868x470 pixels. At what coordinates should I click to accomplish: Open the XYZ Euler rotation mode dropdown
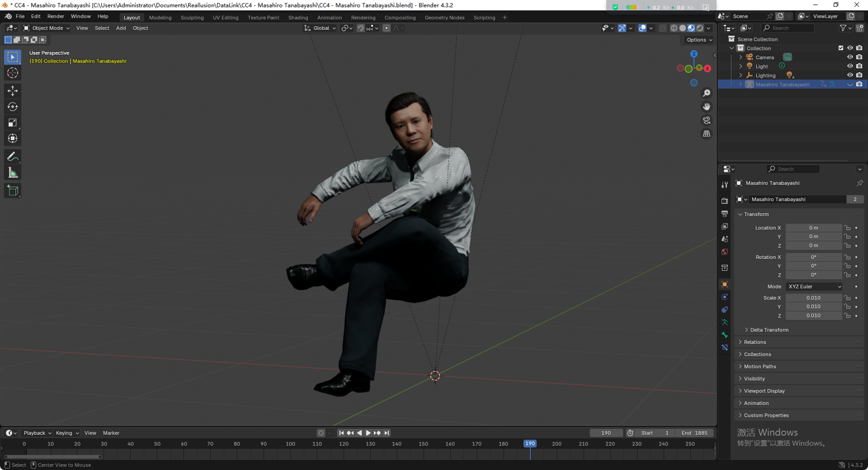pyautogui.click(x=814, y=287)
